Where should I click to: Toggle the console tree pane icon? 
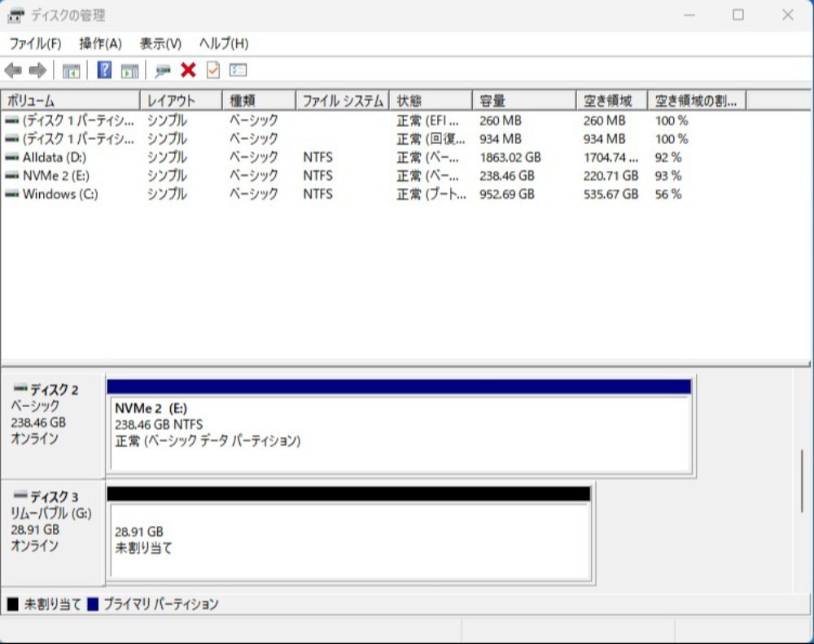pyautogui.click(x=71, y=71)
